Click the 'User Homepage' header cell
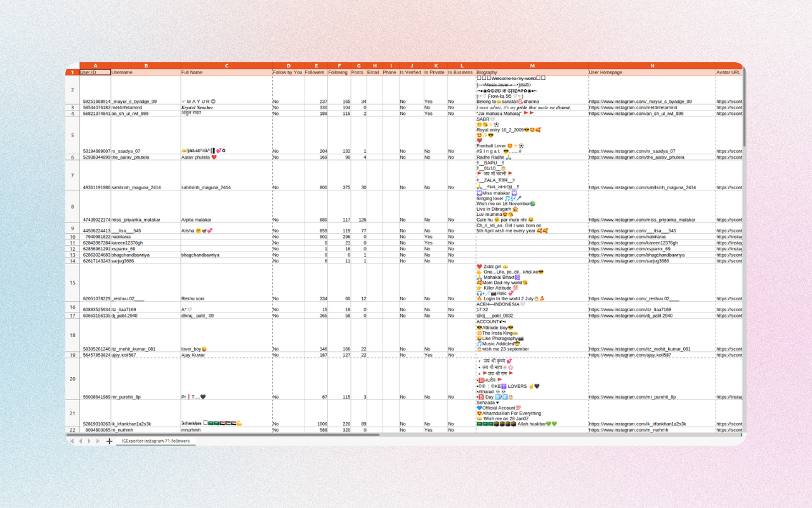This screenshot has width=812, height=508. click(x=652, y=72)
